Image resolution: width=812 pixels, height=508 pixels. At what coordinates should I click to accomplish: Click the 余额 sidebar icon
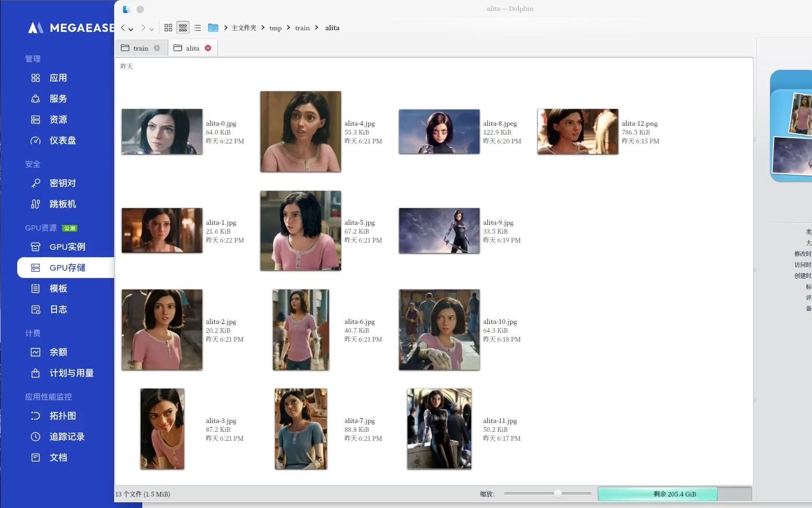(35, 352)
